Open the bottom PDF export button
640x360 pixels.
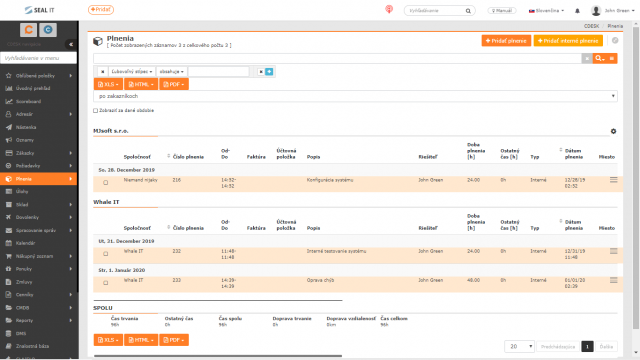point(173,340)
